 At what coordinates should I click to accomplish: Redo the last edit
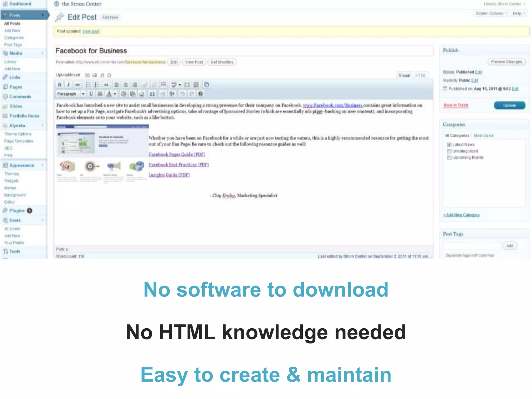(191, 94)
